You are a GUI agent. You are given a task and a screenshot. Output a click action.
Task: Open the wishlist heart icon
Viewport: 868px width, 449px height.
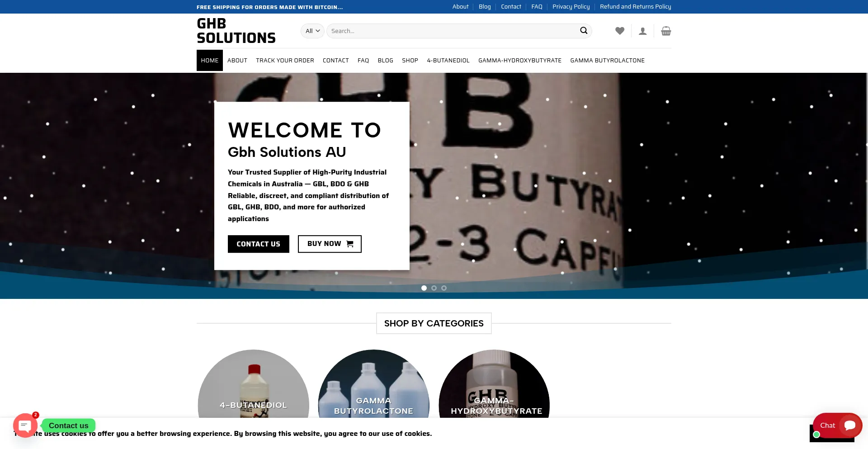click(x=620, y=31)
